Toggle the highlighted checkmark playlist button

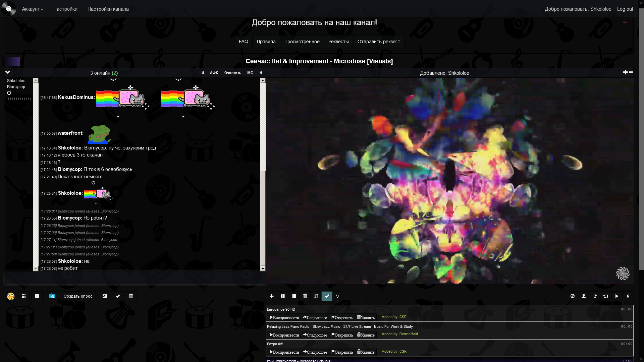(x=327, y=296)
